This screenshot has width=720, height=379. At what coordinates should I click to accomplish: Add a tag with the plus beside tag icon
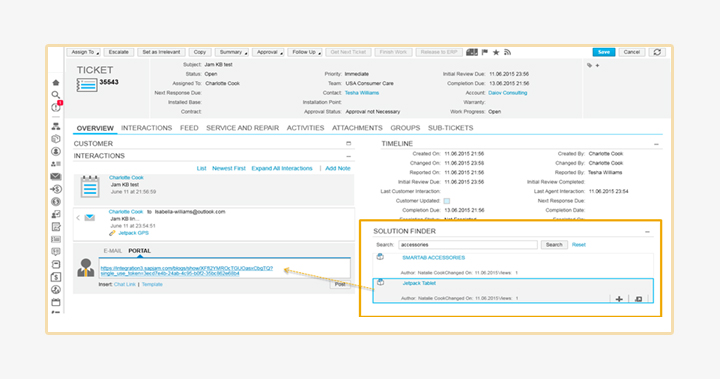(x=597, y=66)
